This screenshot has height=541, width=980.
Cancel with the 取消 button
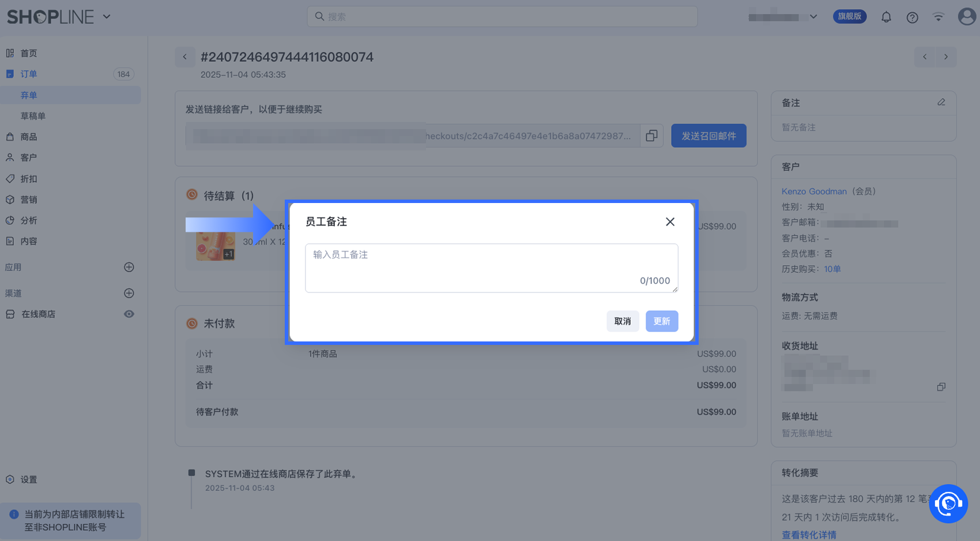pos(623,321)
